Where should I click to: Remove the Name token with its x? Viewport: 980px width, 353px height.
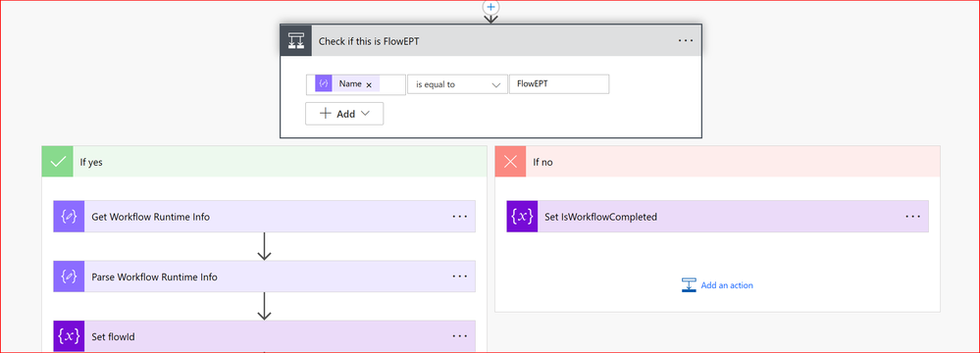pos(369,84)
